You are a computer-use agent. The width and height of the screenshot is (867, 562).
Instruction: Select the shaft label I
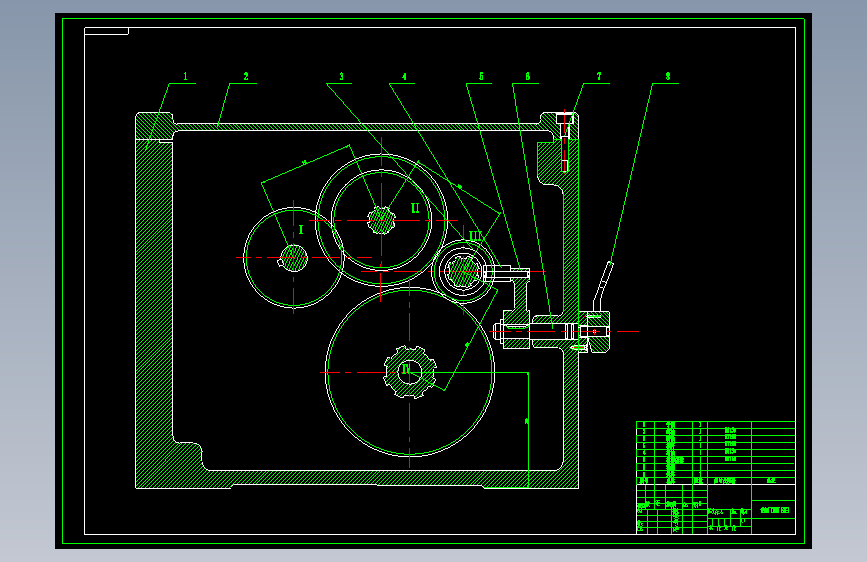pos(301,230)
